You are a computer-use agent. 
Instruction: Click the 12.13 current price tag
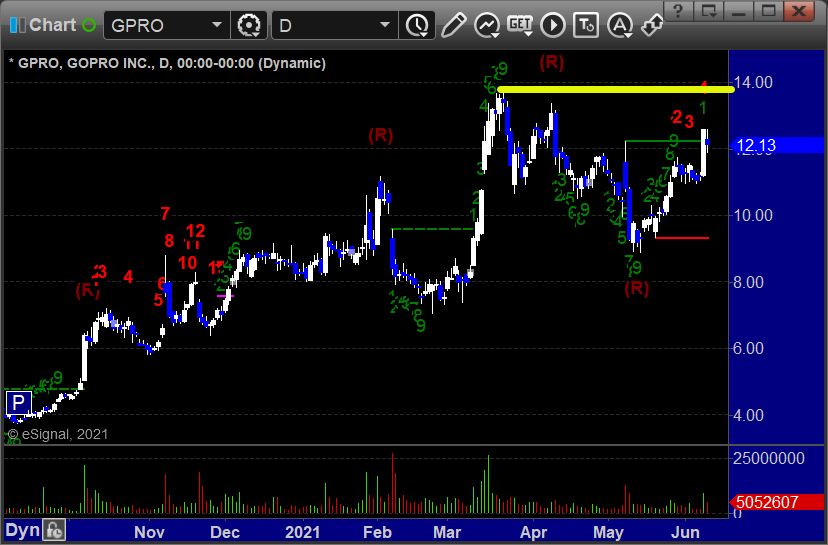pyautogui.click(x=776, y=145)
